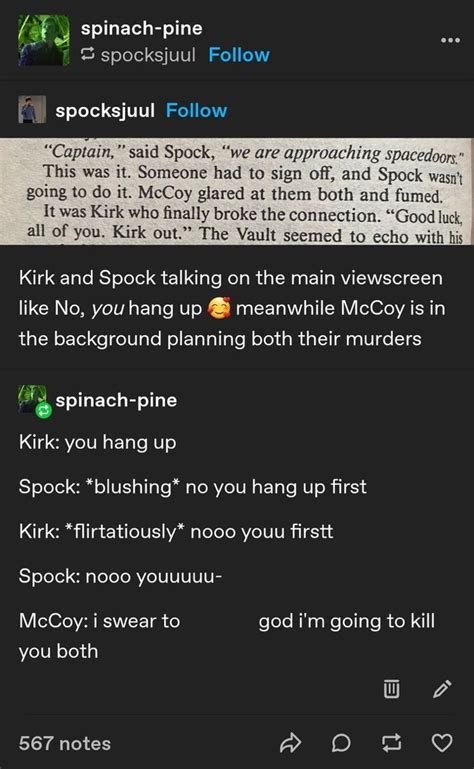Open the three-dot post options menu
Viewport: 474px width, 769px height.
pos(450,40)
